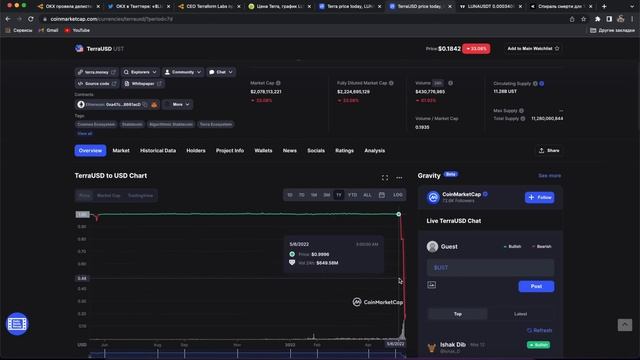Open the chart three-dots options menu
The width and height of the screenshot is (640, 360).
(x=399, y=178)
